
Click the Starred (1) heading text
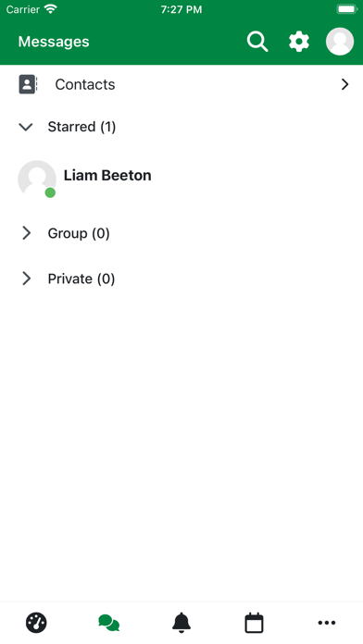tap(81, 127)
